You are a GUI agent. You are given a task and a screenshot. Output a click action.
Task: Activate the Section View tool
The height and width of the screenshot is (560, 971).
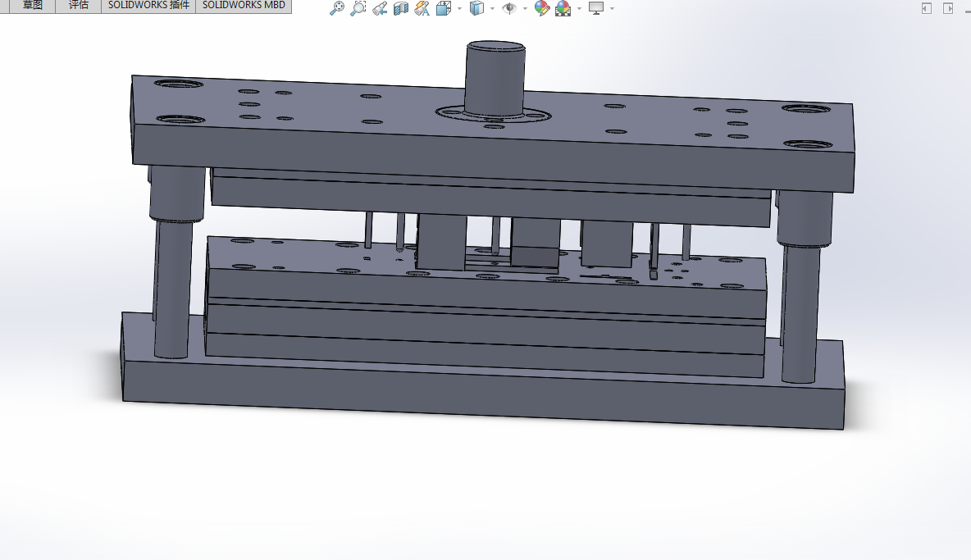(401, 8)
